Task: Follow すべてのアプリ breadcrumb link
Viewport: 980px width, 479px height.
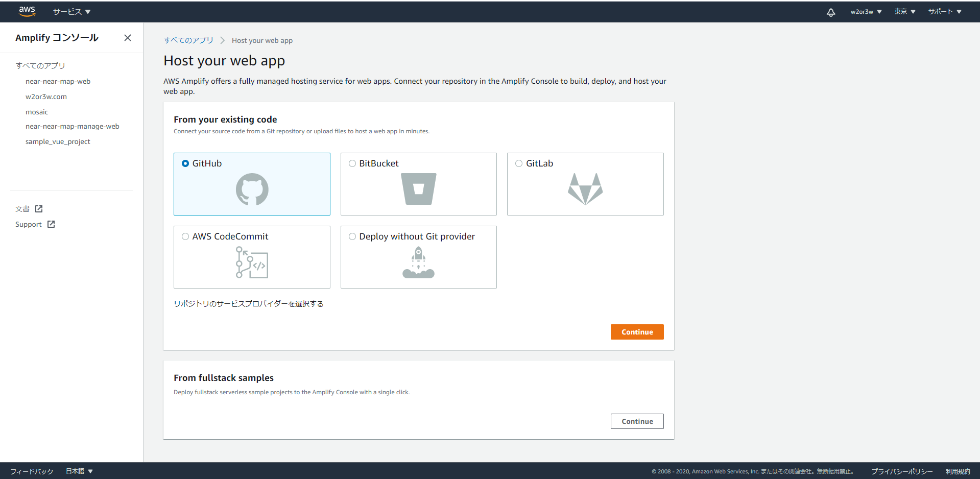Action: pyautogui.click(x=188, y=40)
